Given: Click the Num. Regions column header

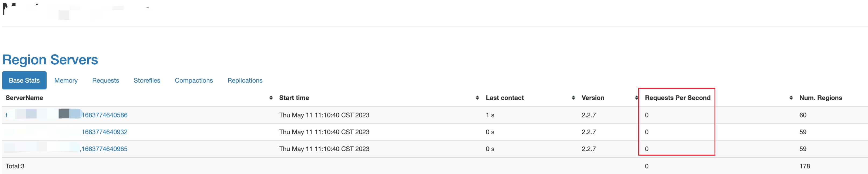Looking at the screenshot, I should tap(820, 98).
